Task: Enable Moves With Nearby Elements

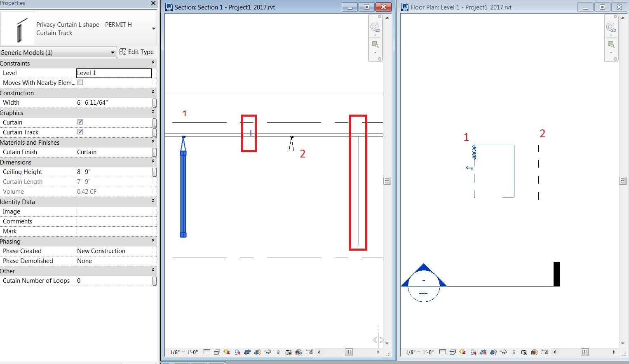Action: 80,82
